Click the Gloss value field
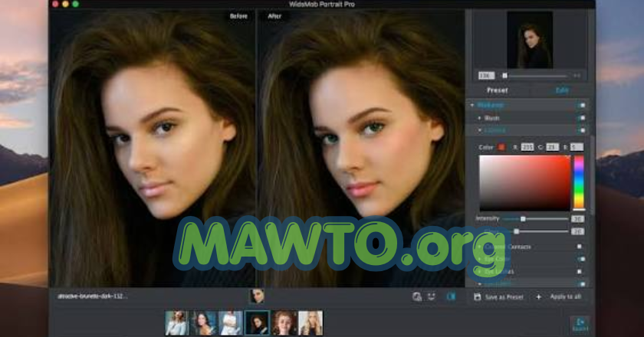The image size is (644, 337). (577, 232)
